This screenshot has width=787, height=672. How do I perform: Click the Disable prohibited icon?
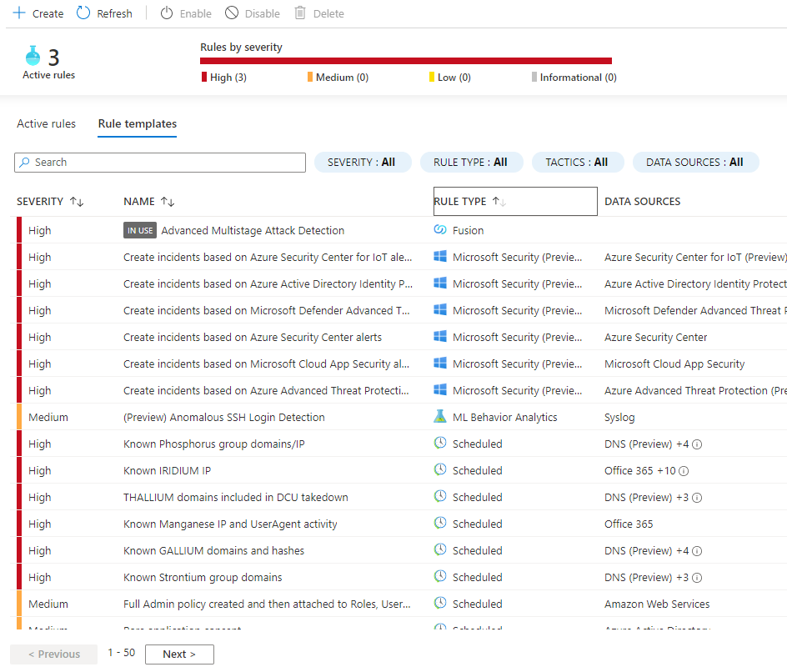click(232, 13)
